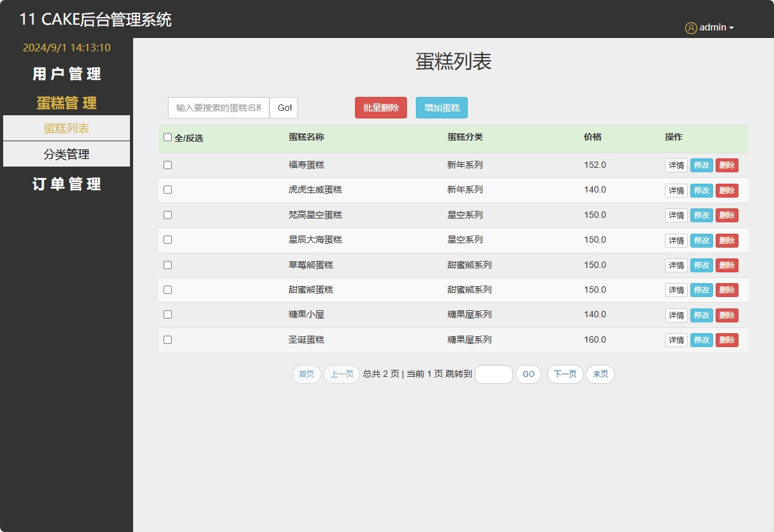Delete 糖果小屋 using its 删除 button
The width and height of the screenshot is (774, 532).
[x=726, y=315]
